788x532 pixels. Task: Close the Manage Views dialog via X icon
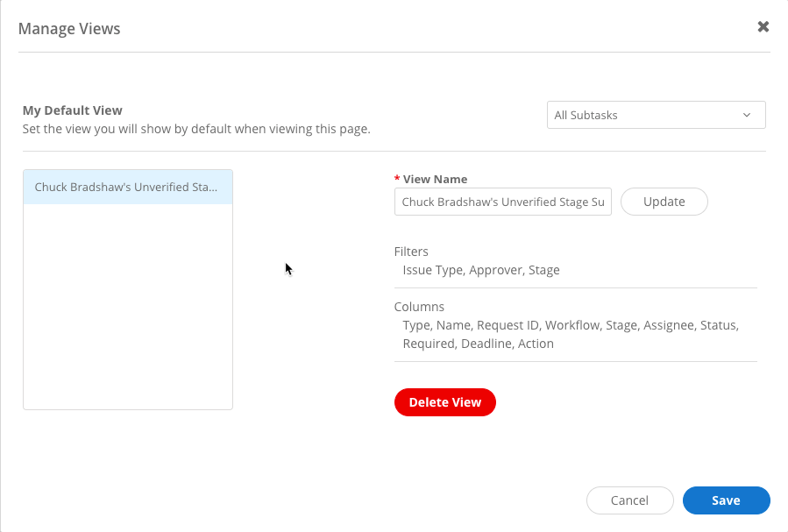(x=763, y=26)
